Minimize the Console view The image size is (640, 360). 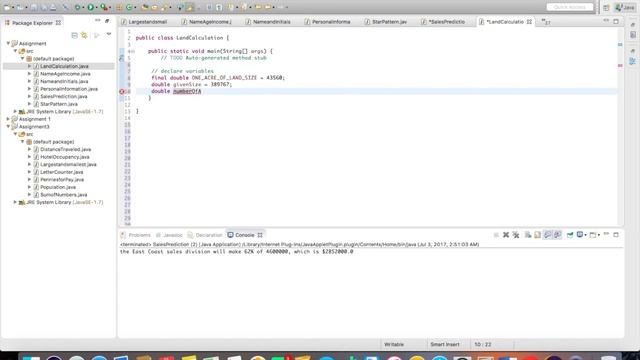pos(606,234)
